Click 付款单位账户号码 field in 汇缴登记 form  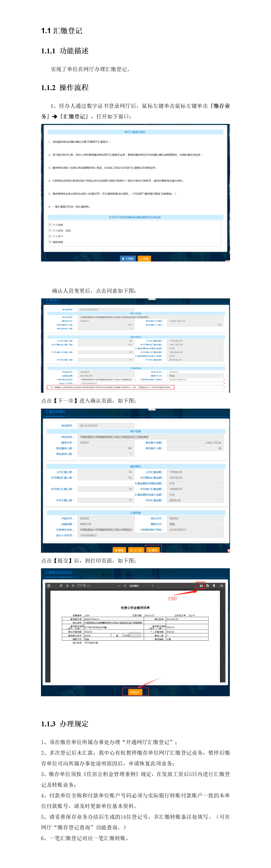click(195, 379)
